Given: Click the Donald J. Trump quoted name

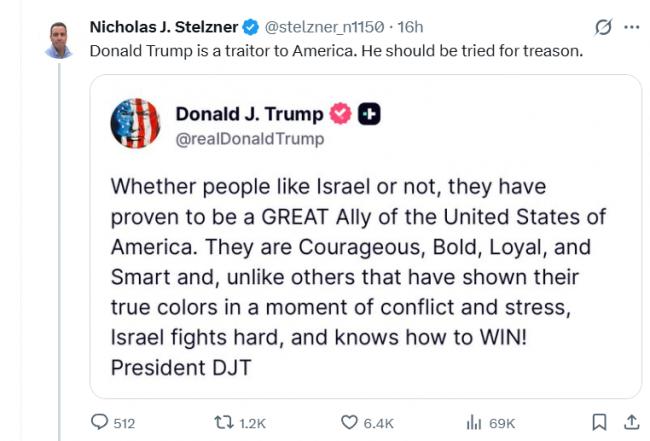Looking at the screenshot, I should pos(250,115).
